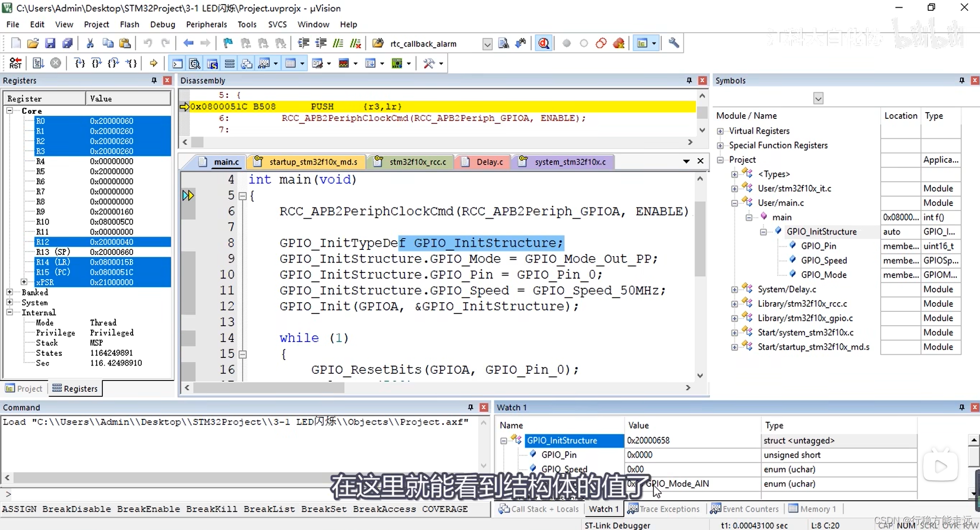Expand the User/stm32f10x_it.c module
The width and height of the screenshot is (980, 530).
[x=735, y=188]
